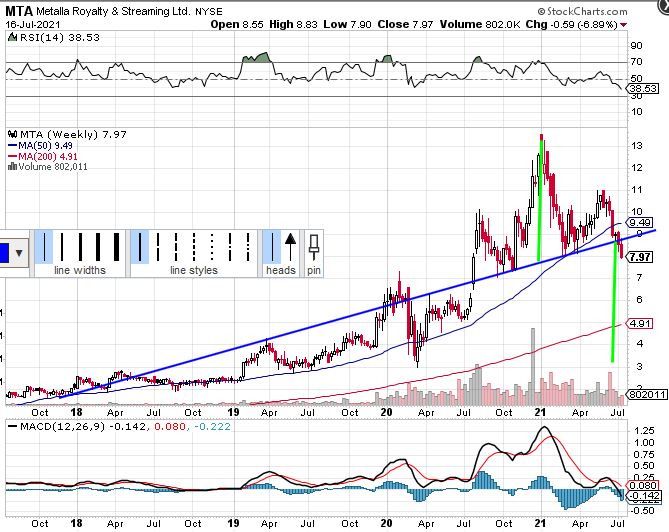This screenshot has width=669, height=532.
Task: Choose the last dash-dot-dot line style
Action: (x=248, y=247)
